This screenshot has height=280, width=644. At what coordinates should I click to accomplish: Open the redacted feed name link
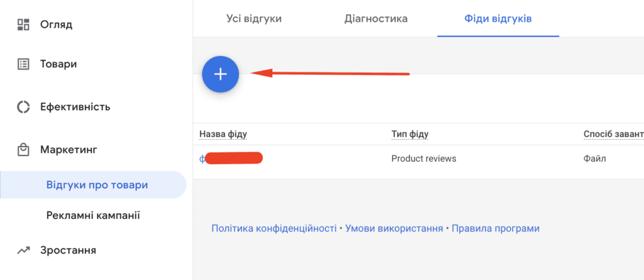(231, 159)
